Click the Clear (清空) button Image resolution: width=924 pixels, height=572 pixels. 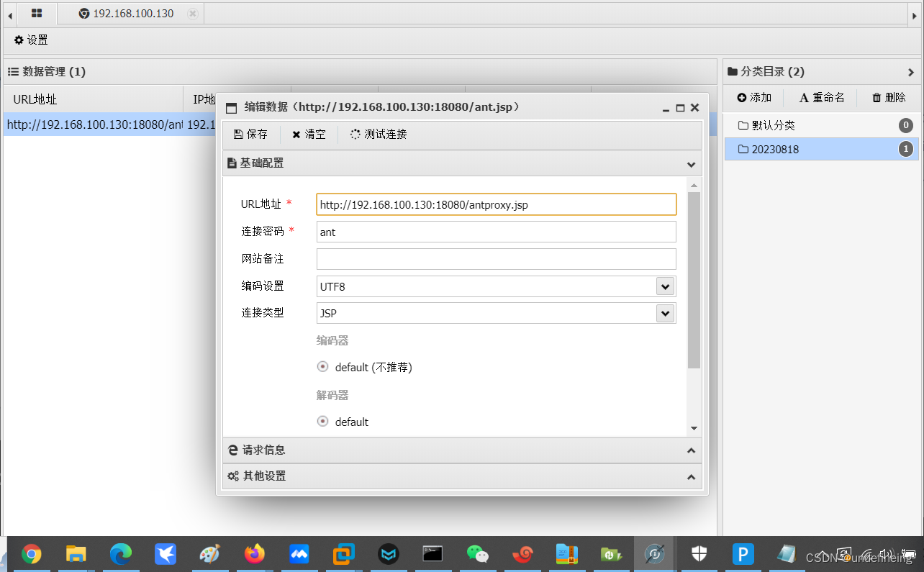pyautogui.click(x=309, y=135)
